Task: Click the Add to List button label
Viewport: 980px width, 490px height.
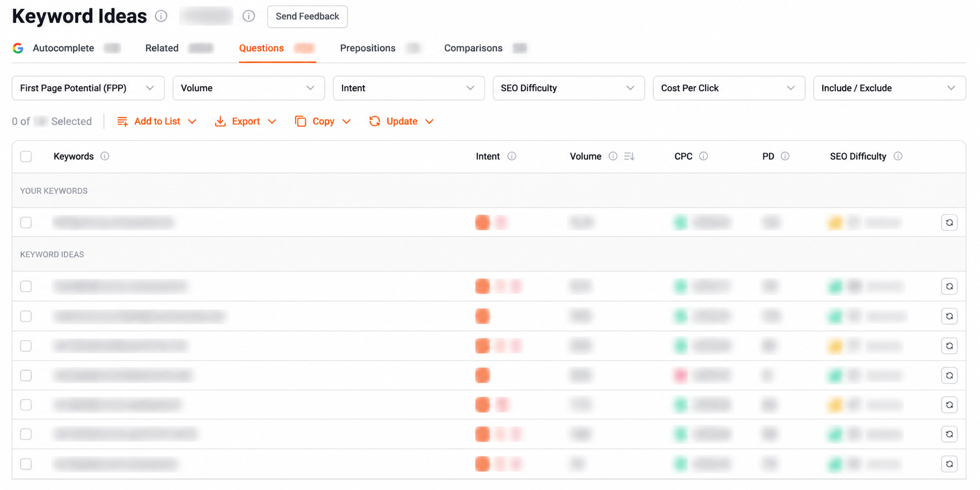Action: tap(157, 122)
